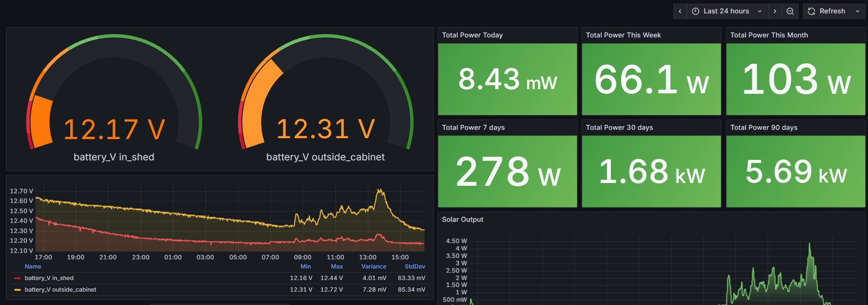Toggle battery_V in_shed series in legend
This screenshot has height=305, width=868.
pos(49,278)
